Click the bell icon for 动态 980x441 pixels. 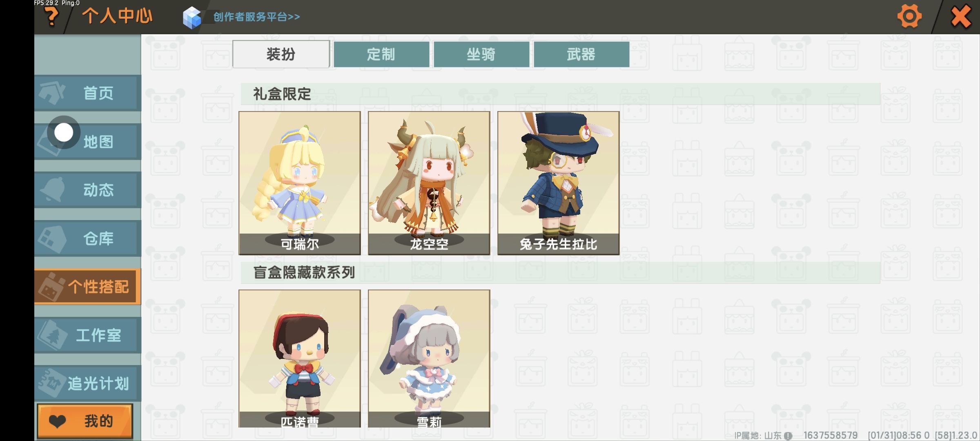point(52,189)
